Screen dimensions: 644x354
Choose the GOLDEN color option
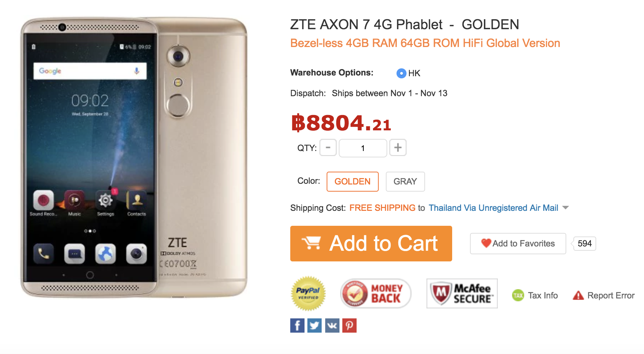(x=353, y=182)
